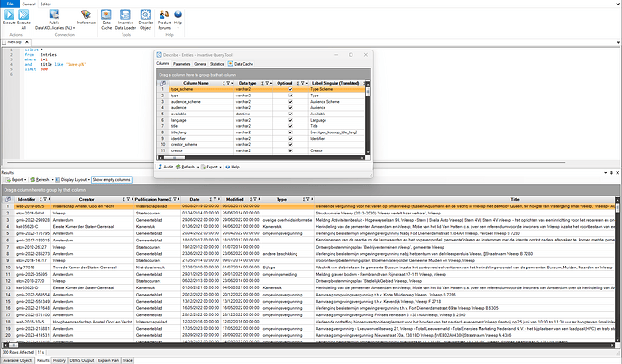This screenshot has height=364, width=622.
Task: Click the Help icon in the ribbon
Action: point(178,14)
